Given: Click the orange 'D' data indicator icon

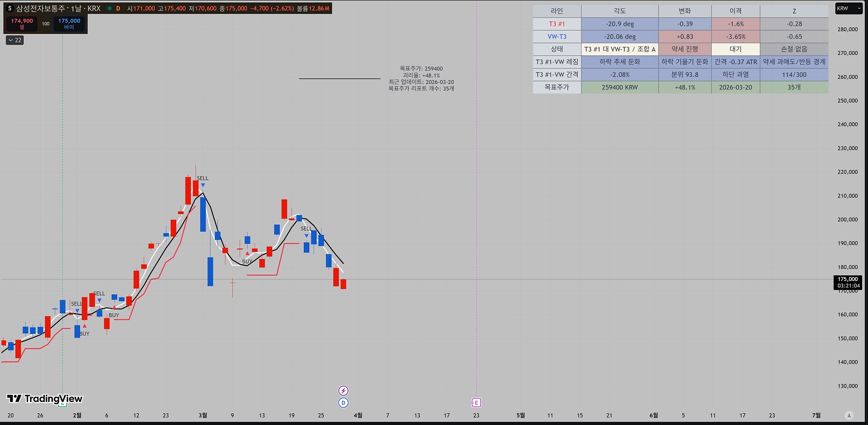Looking at the screenshot, I should [x=118, y=9].
